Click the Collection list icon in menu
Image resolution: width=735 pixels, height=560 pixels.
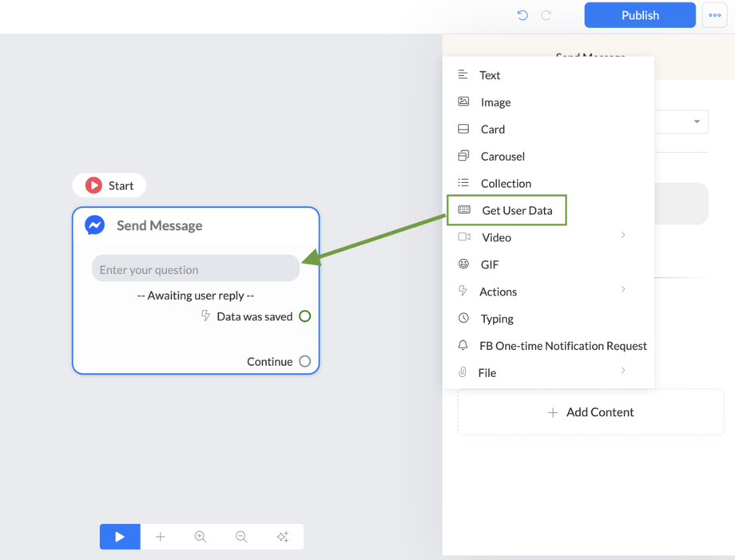coord(463,182)
